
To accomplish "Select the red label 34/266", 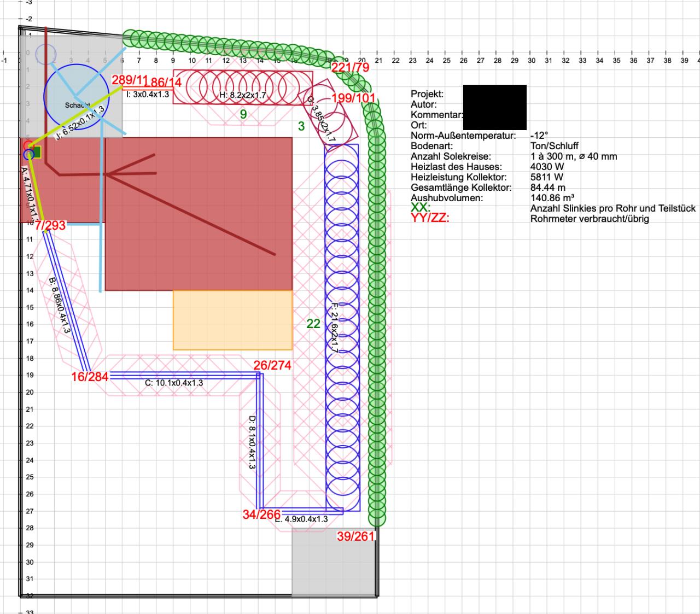I will coord(261,514).
